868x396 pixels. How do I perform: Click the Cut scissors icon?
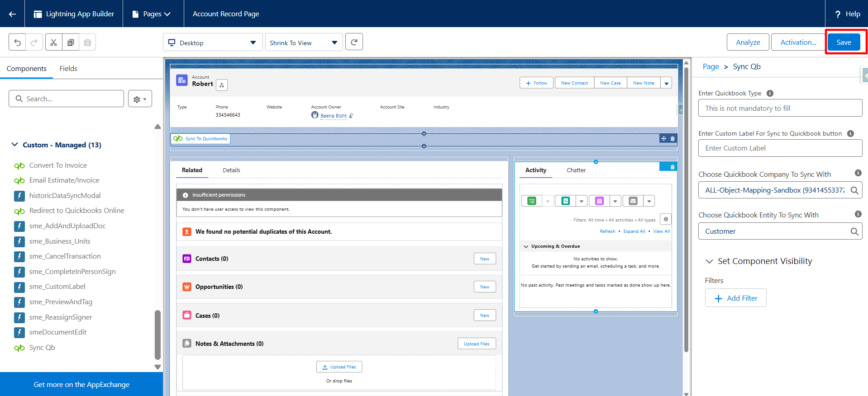(x=53, y=42)
